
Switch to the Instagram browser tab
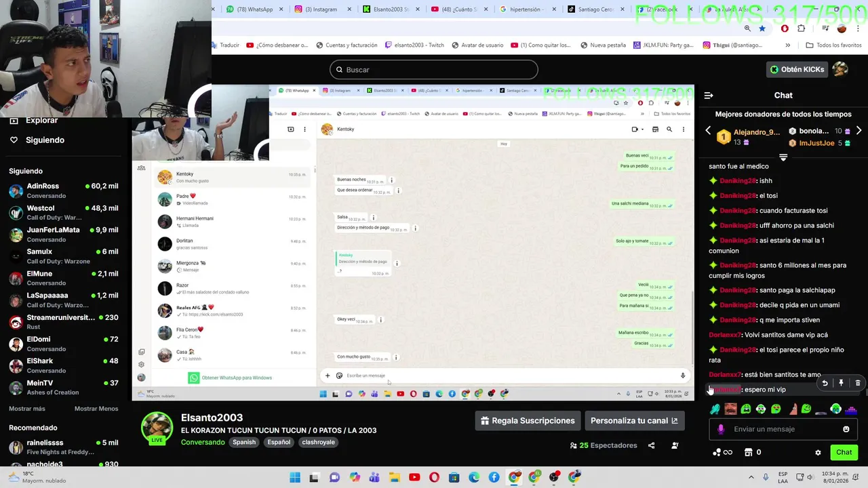pyautogui.click(x=321, y=9)
